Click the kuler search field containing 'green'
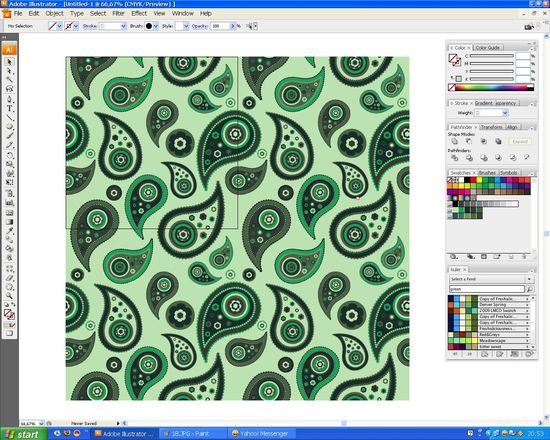The width and height of the screenshot is (550, 440). coord(487,289)
